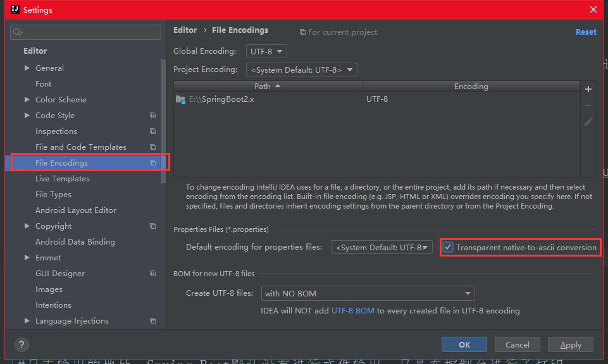Click the IntelliJ IDEA logo in the title bar
Viewport: 608px width, 364px height.
point(15,9)
